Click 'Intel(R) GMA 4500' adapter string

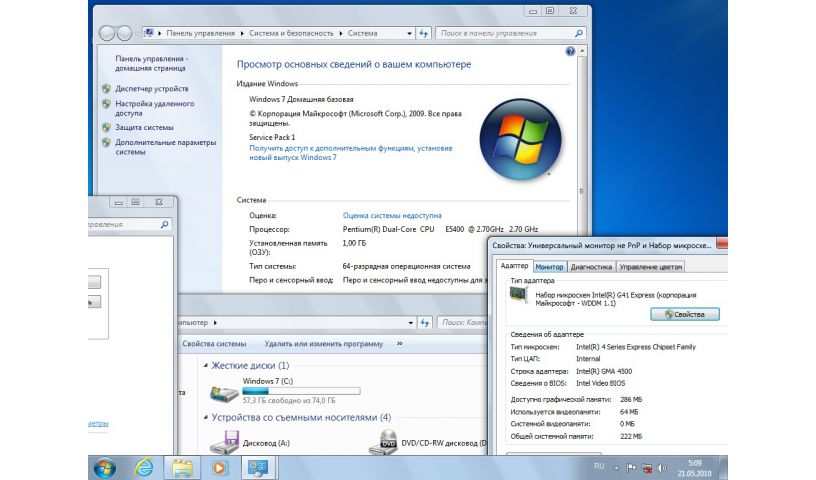(604, 371)
